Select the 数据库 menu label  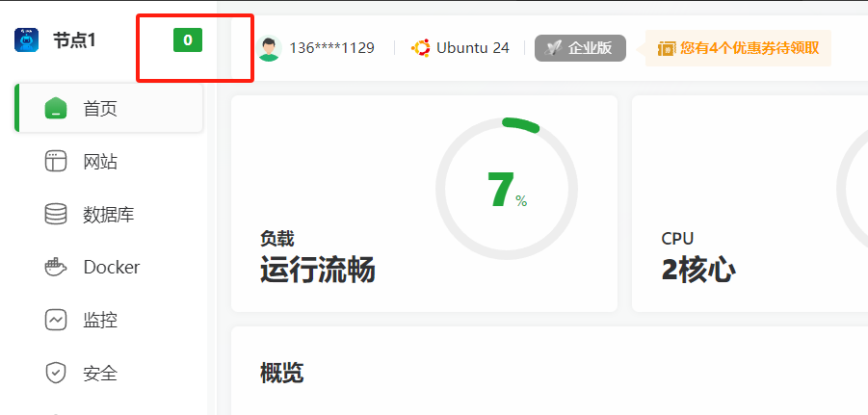109,215
